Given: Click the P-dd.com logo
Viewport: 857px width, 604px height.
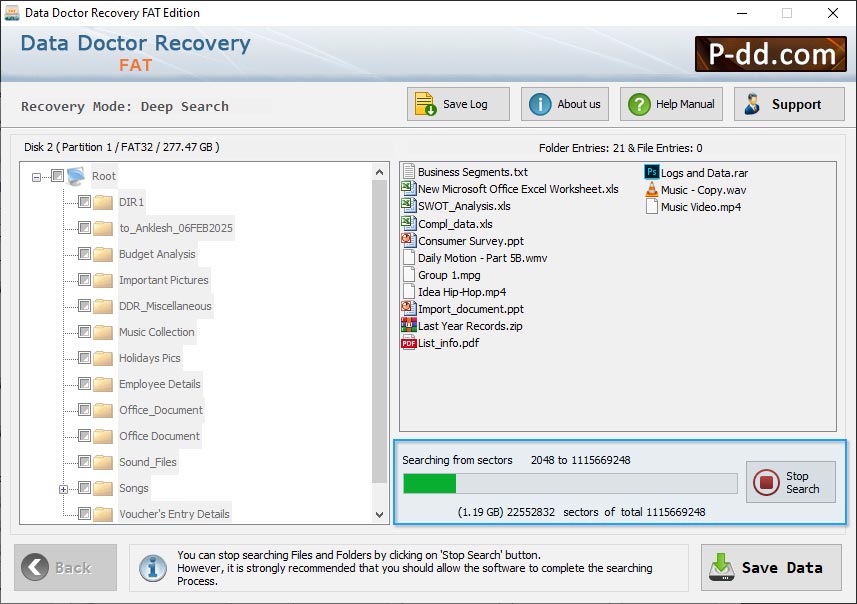Looking at the screenshot, I should (771, 54).
